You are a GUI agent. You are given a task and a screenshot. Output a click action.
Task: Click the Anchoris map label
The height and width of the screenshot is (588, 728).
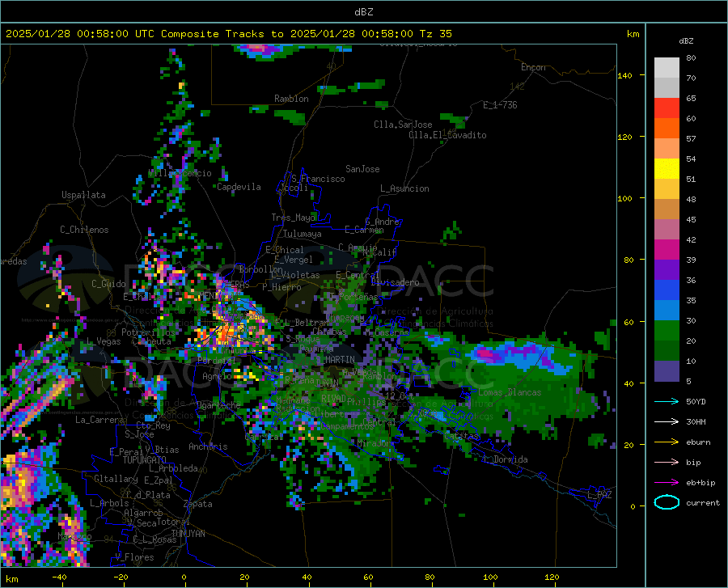[x=208, y=446]
